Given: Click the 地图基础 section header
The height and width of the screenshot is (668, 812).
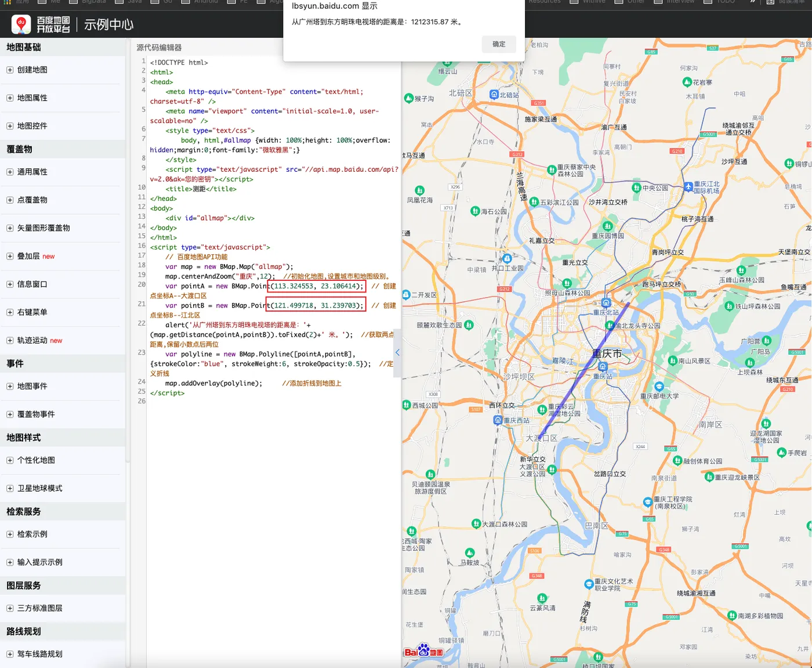Looking at the screenshot, I should click(x=63, y=47).
